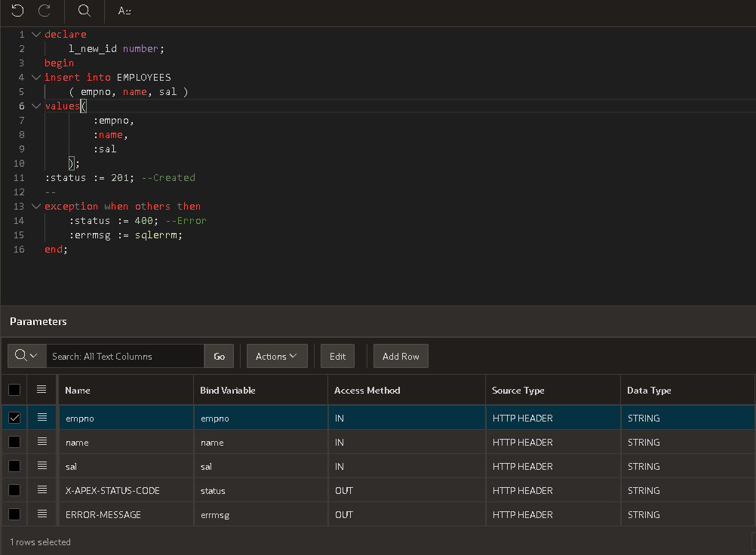Click the redo icon in editor toolbar

pos(45,11)
